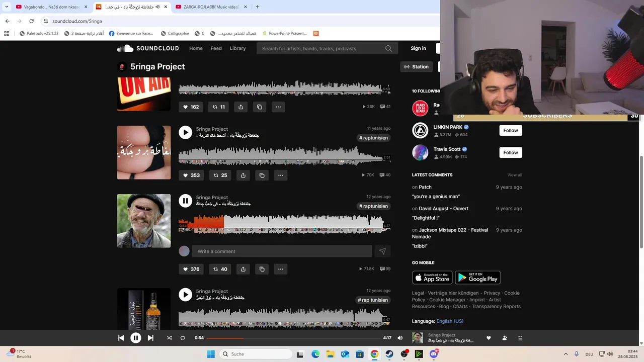Open the Calligraphie bookmark
The image size is (644, 362).
175,34
